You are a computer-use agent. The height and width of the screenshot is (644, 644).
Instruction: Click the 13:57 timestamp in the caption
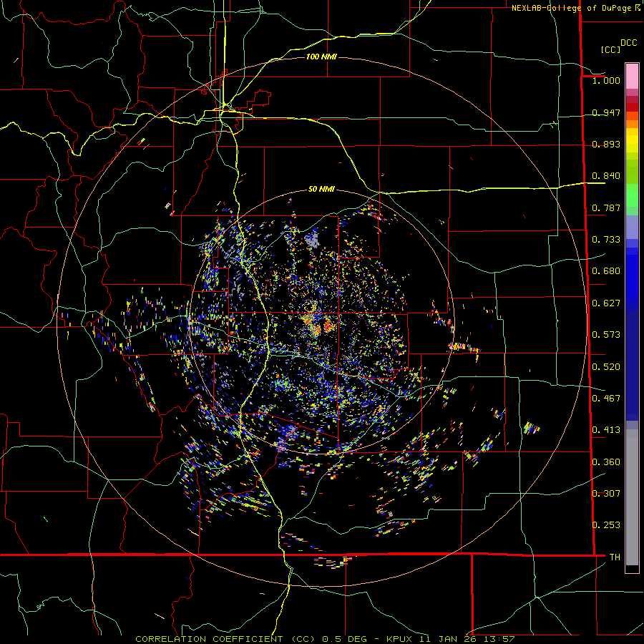click(x=501, y=639)
